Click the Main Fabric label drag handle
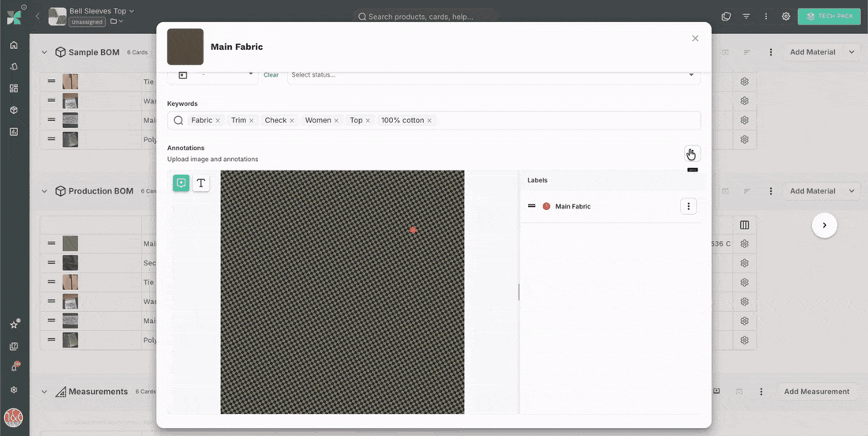 coord(531,206)
